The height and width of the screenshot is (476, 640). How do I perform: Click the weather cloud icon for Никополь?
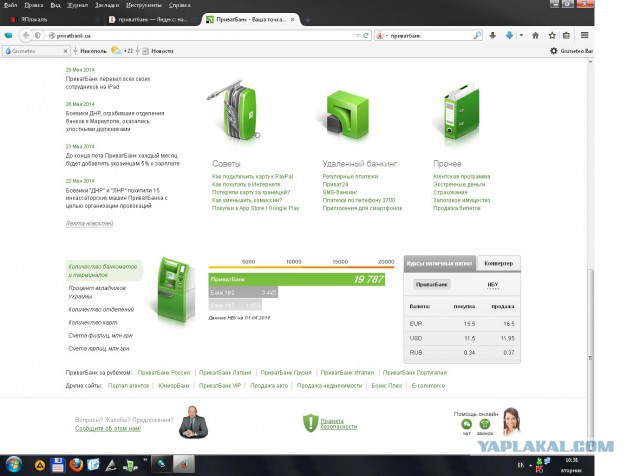[116, 51]
